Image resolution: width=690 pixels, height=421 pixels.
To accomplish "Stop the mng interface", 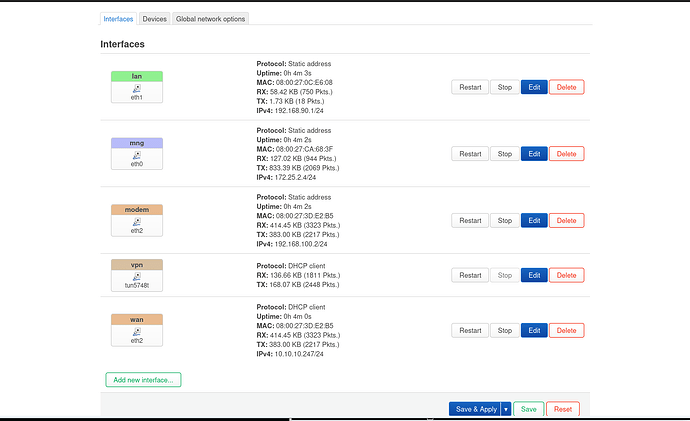I will (505, 154).
